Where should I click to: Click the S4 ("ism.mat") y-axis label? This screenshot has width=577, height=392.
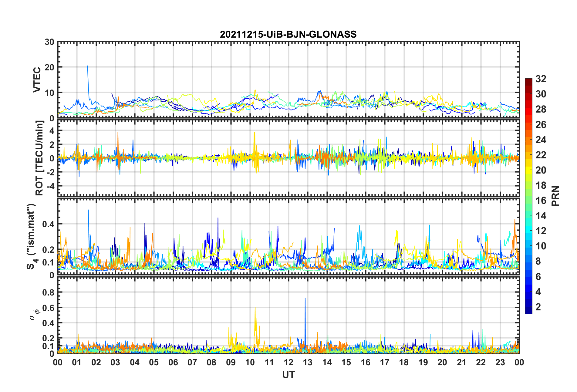32,236
